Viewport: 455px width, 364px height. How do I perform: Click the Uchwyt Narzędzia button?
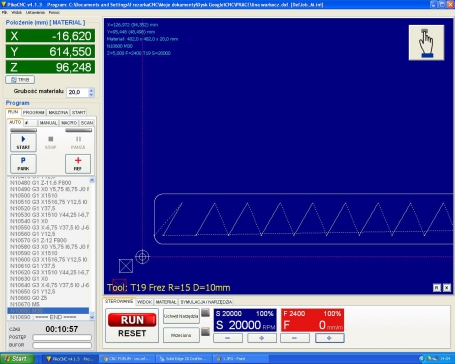(x=181, y=316)
